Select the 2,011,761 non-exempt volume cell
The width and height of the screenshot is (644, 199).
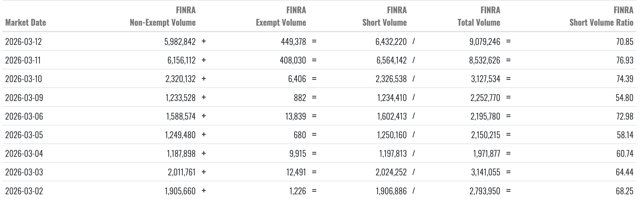click(x=182, y=172)
